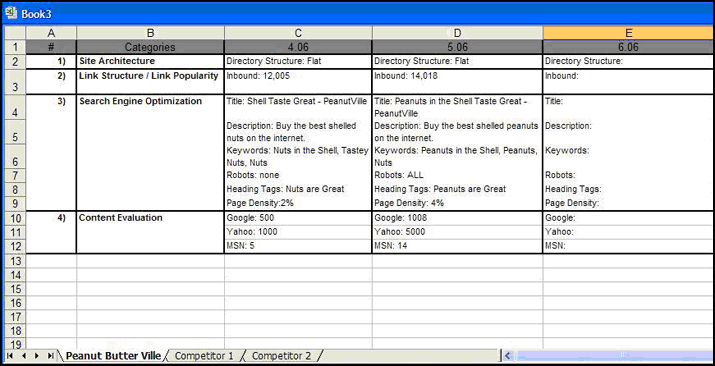Select row 16 header
The image size is (715, 366).
15,303
